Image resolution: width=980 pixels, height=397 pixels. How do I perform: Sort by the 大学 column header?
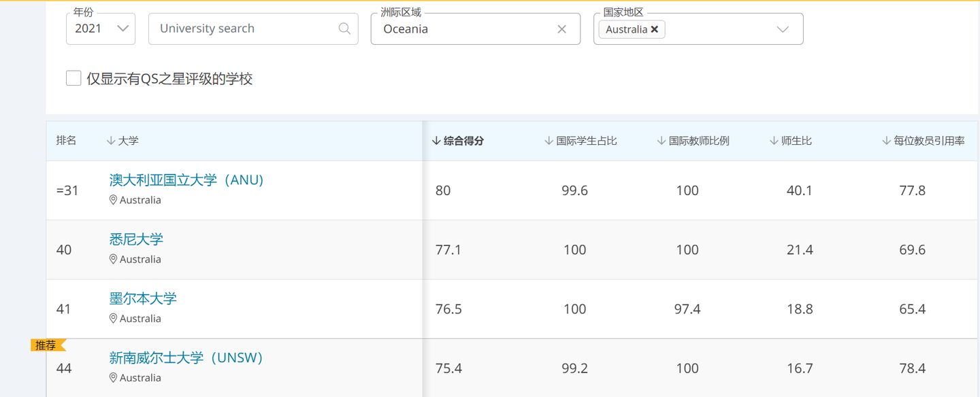pos(122,141)
